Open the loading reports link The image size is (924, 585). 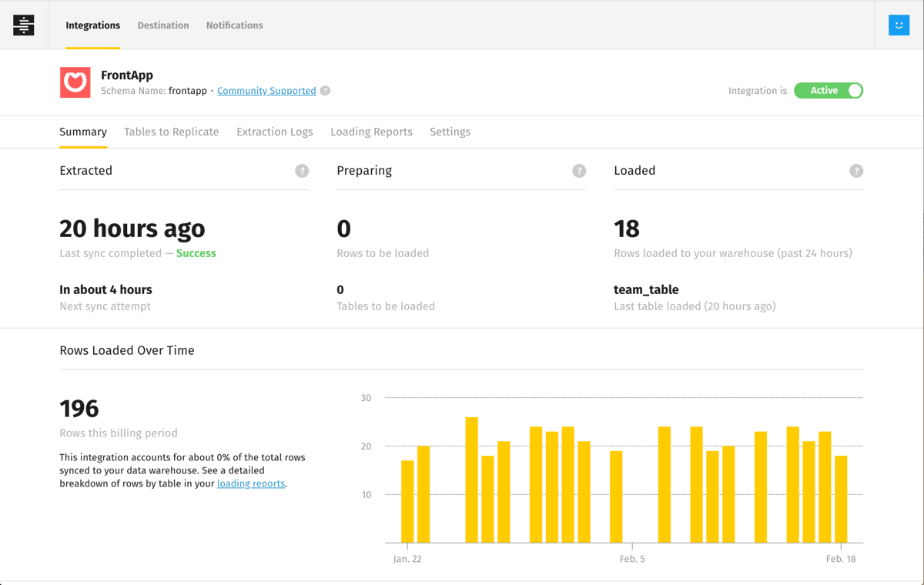coord(251,483)
